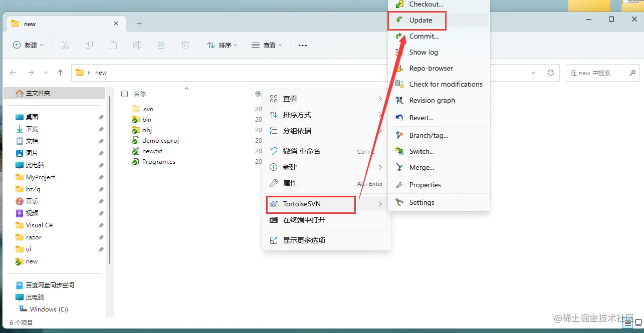Click the bin folder icon with SVN overlay
This screenshot has width=644, height=333.
[136, 119]
